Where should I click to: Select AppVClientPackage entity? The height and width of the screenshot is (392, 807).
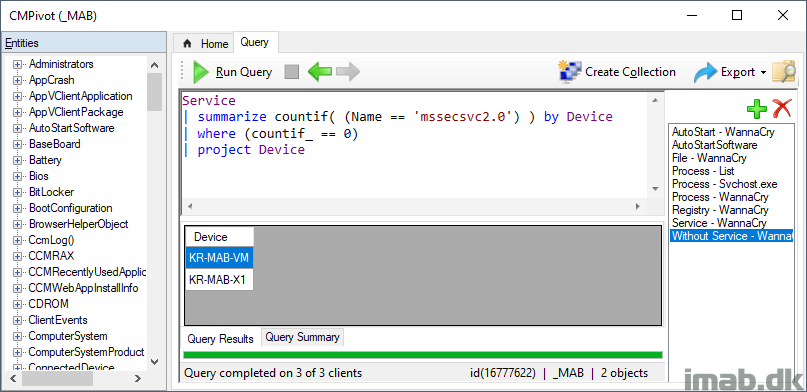pyautogui.click(x=76, y=112)
